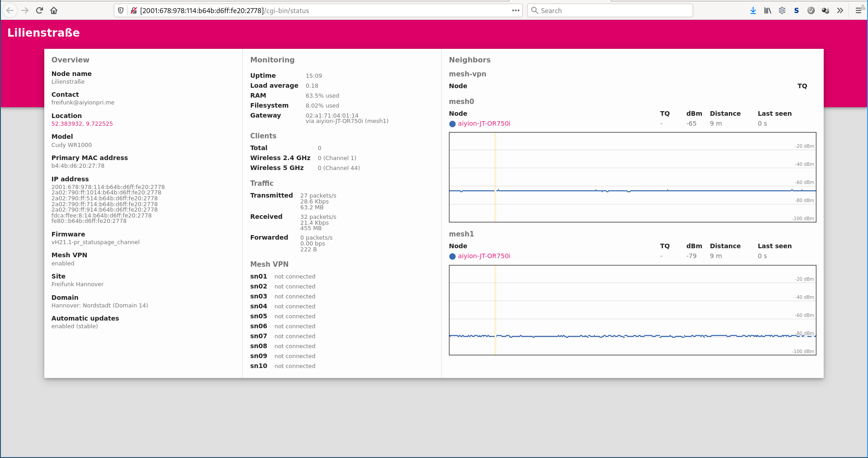Click the RAM value 63.5% used
Image resolution: width=868 pixels, height=458 pixels.
tap(322, 96)
